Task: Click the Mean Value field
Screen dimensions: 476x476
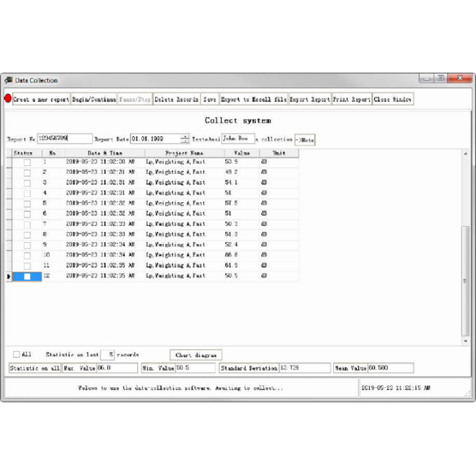Action: [391, 368]
